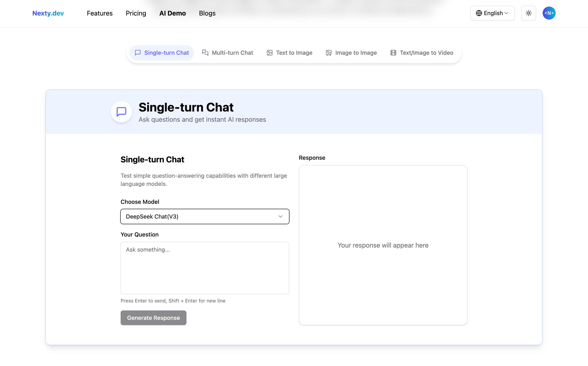This screenshot has width=588, height=366.
Task: Open the user avatar menu
Action: 549,13
